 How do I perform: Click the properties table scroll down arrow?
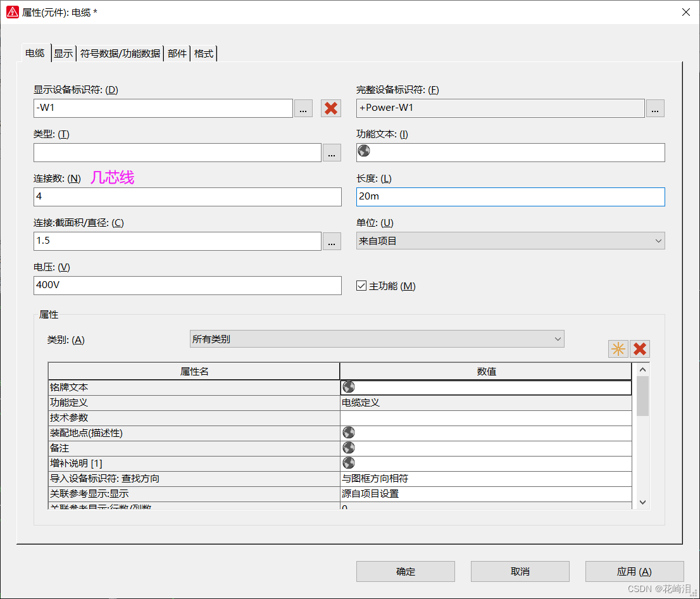[643, 503]
